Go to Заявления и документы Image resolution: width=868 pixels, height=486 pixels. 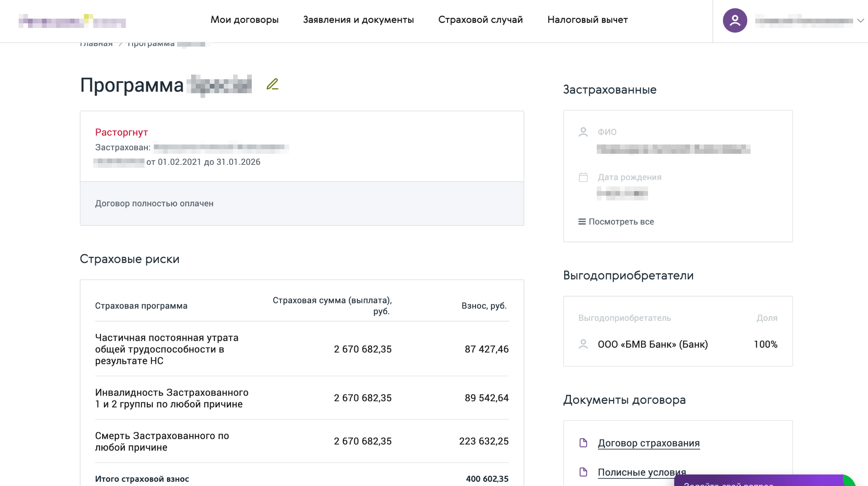(x=358, y=19)
